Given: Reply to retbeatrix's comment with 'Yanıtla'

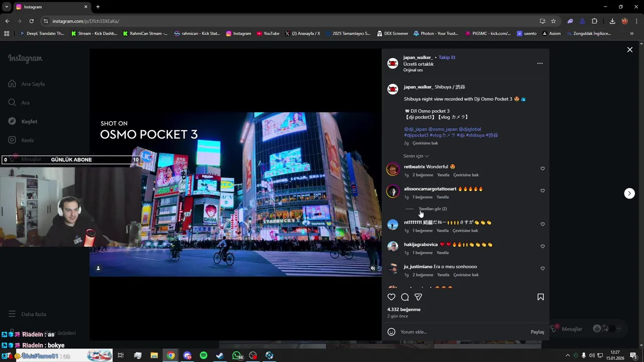Looking at the screenshot, I should [x=443, y=175].
